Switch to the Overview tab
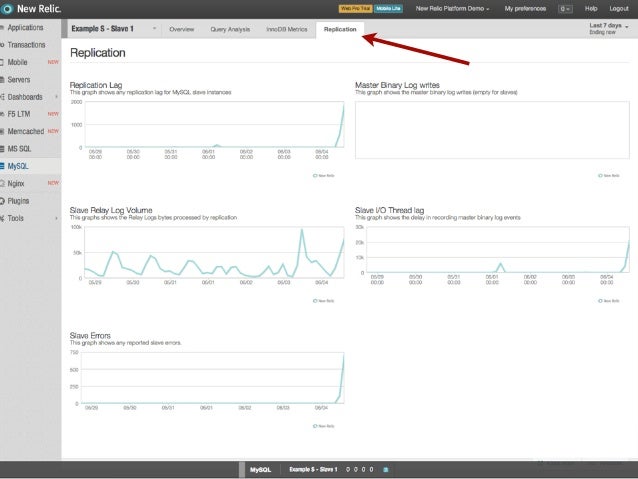Image resolution: width=638 pixels, height=479 pixels. coord(181,29)
